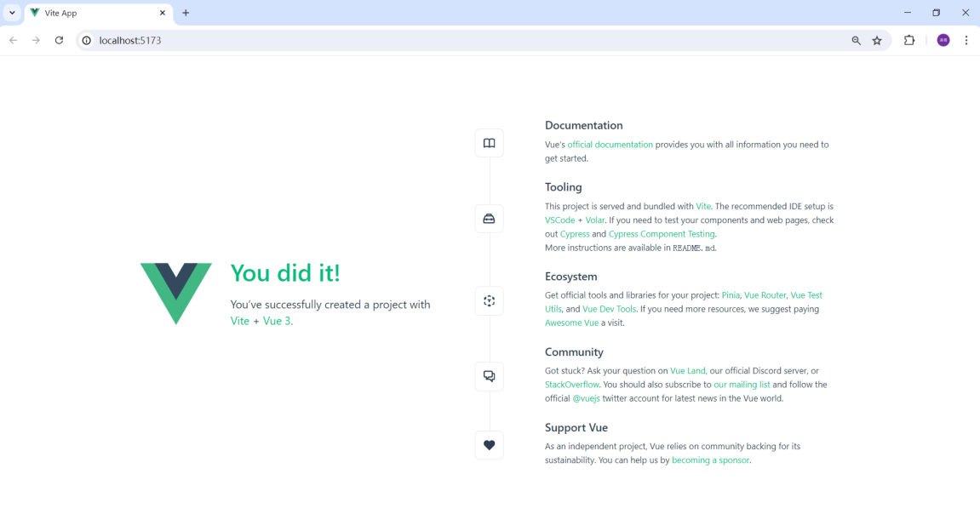The image size is (980, 531).
Task: Open the Vue Land Discord link
Action: 687,370
